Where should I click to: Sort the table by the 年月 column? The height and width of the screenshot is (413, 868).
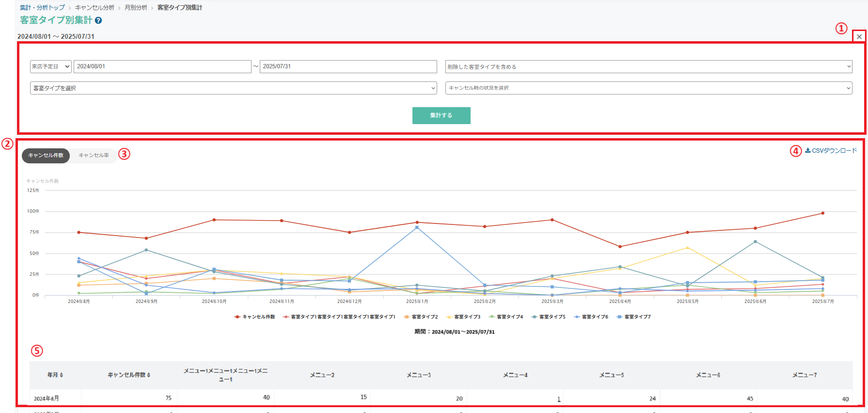click(x=55, y=375)
